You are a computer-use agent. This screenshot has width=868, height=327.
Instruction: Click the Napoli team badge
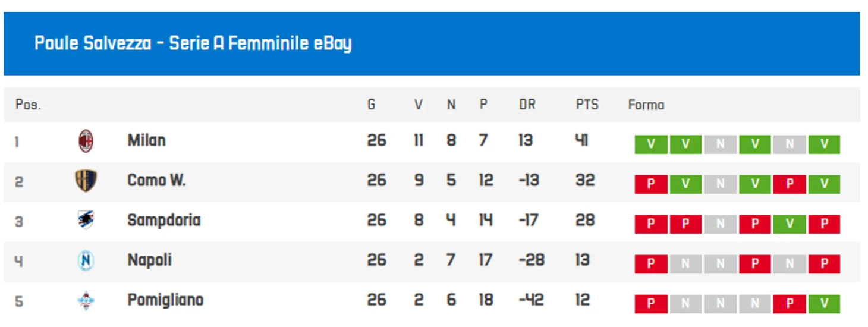coord(86,260)
